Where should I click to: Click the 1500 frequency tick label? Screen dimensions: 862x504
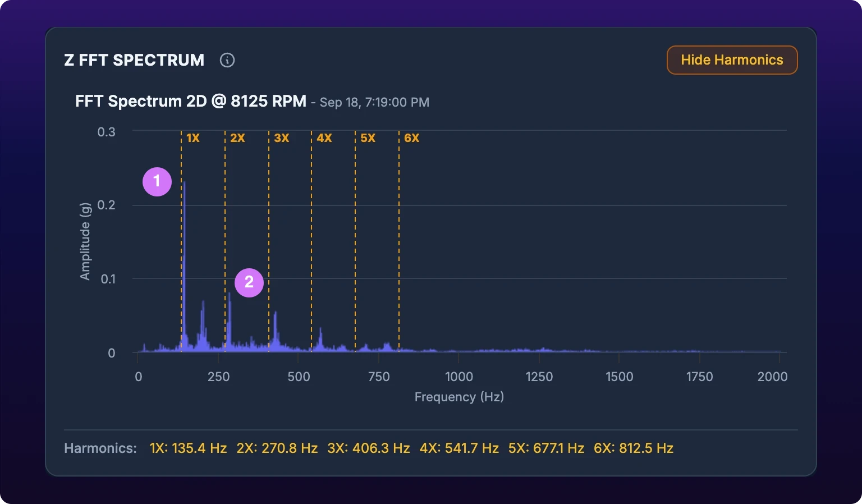620,377
